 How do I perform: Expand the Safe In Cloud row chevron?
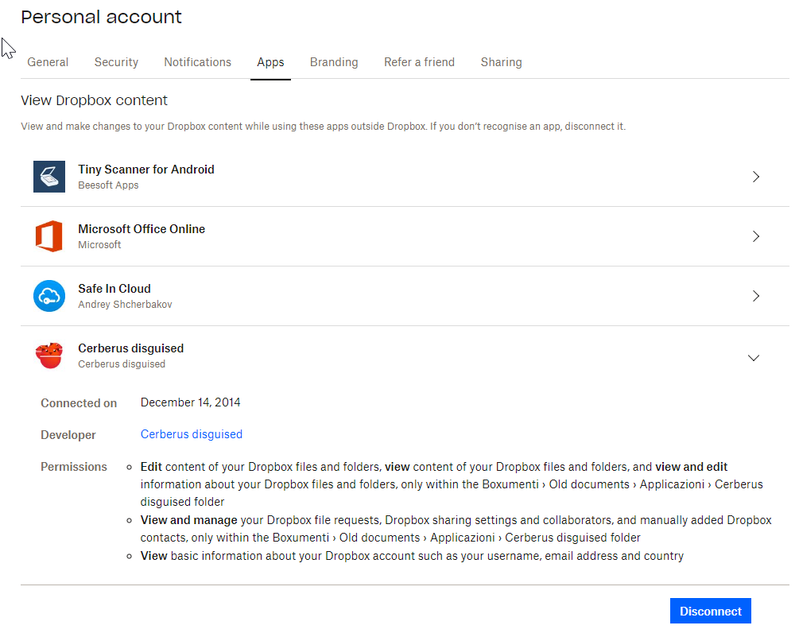755,296
